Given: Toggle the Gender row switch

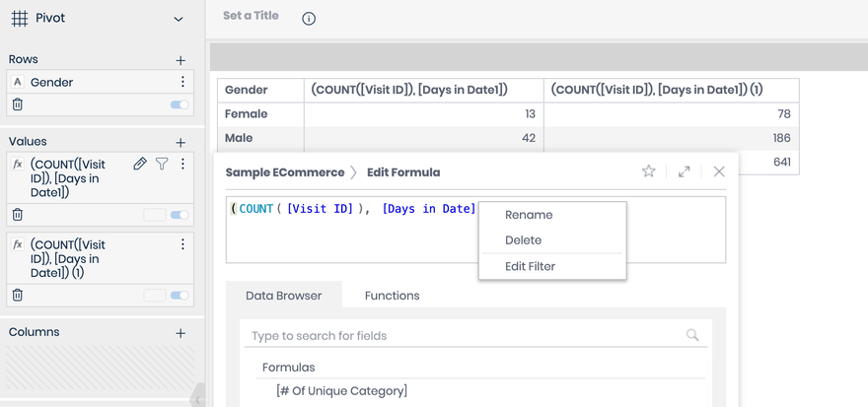Looking at the screenshot, I should pos(180,104).
